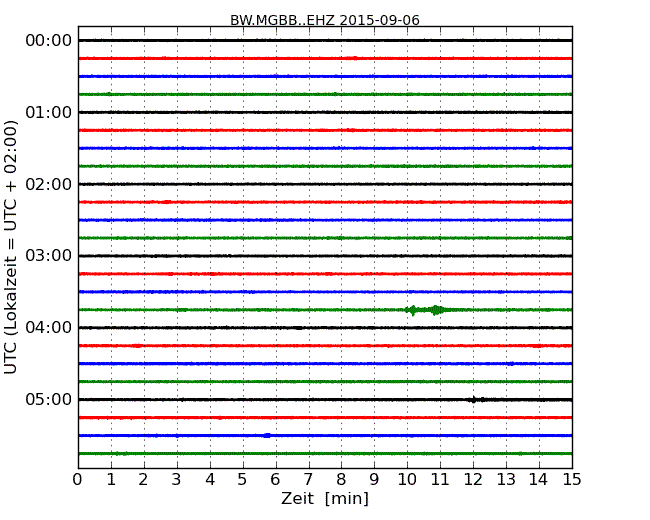Select the 01:00 time label
This screenshot has width=650, height=520.
[x=49, y=112]
